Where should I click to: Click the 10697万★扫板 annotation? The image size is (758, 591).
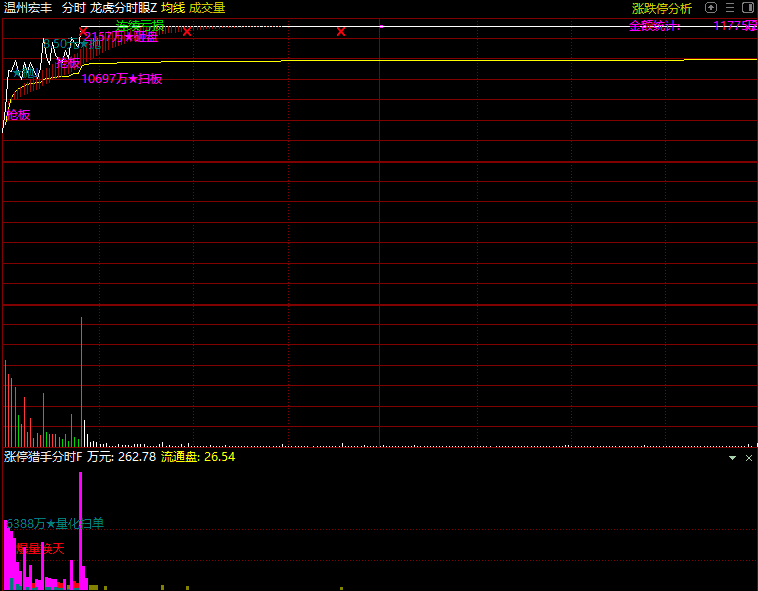click(x=121, y=79)
